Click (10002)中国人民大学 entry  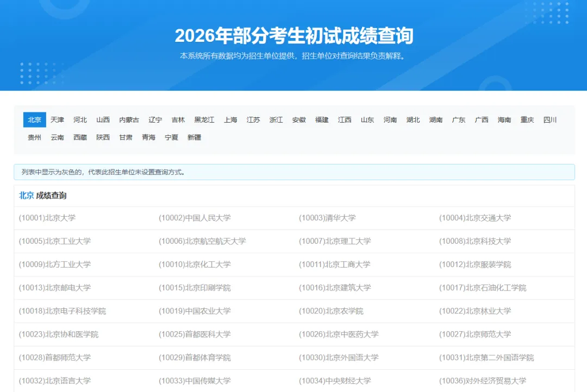195,218
